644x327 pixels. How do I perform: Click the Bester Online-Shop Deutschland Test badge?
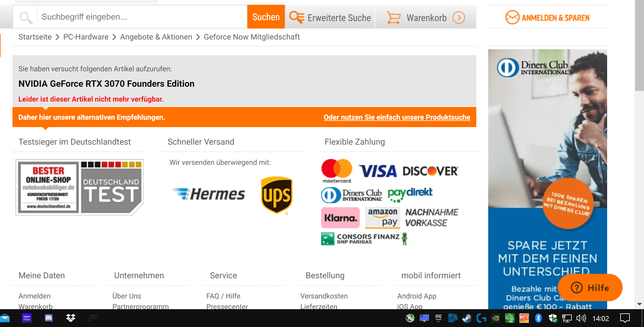point(80,187)
